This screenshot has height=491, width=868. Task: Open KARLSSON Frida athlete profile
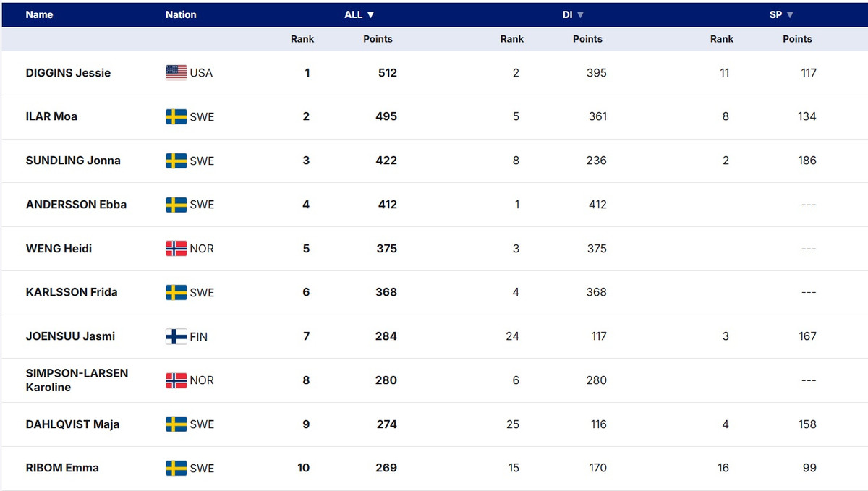[x=72, y=292]
